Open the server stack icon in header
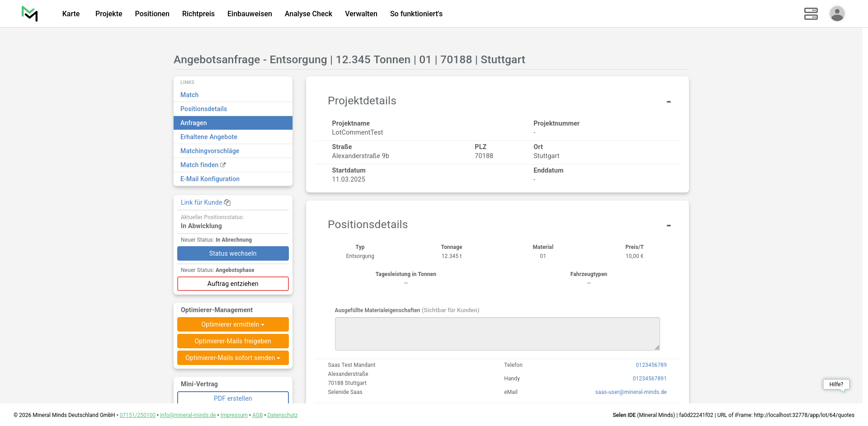This screenshot has width=868, height=426. pos(811,14)
